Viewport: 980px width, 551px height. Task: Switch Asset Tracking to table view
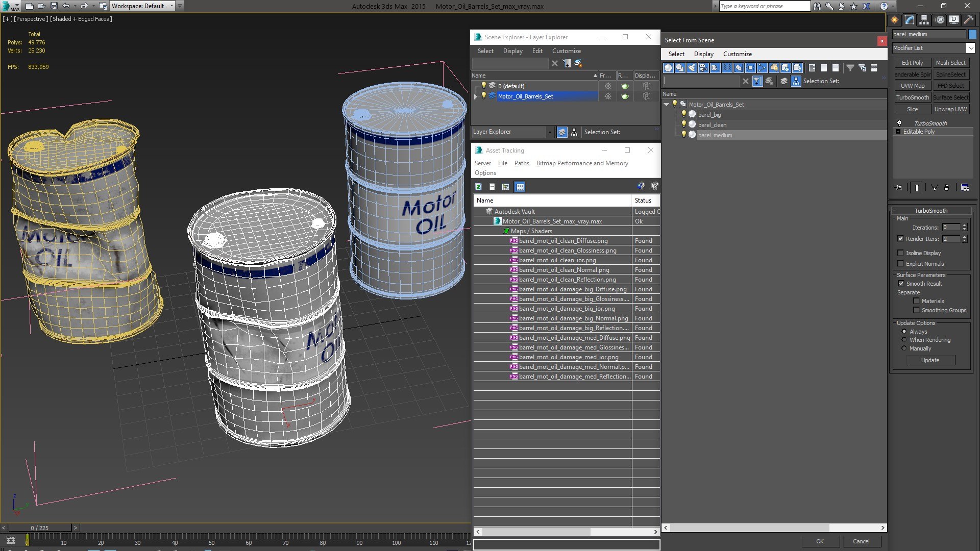click(x=520, y=187)
